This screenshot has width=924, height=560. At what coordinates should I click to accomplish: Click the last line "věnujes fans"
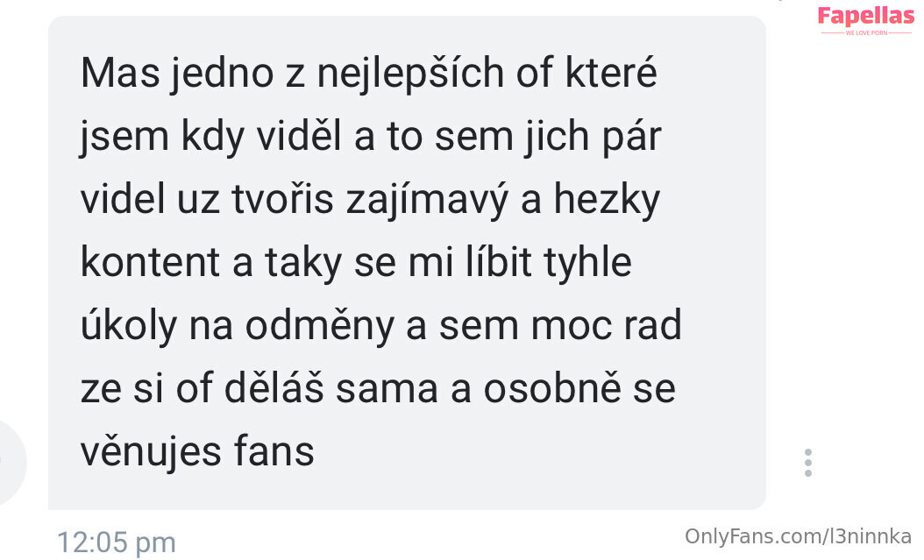(x=197, y=451)
